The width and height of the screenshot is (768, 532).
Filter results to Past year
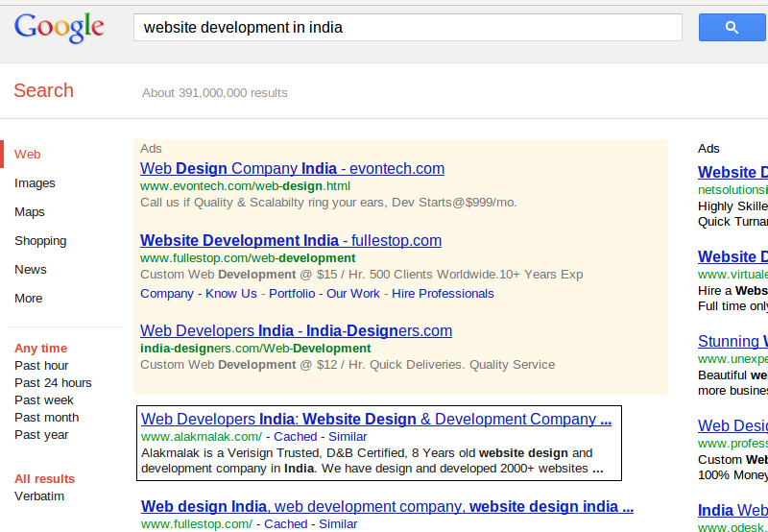click(x=41, y=434)
